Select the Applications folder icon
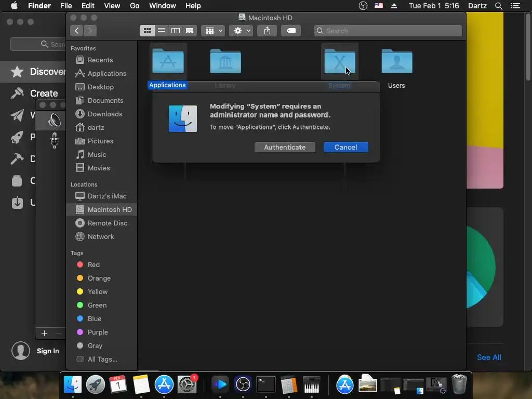 pyautogui.click(x=168, y=61)
